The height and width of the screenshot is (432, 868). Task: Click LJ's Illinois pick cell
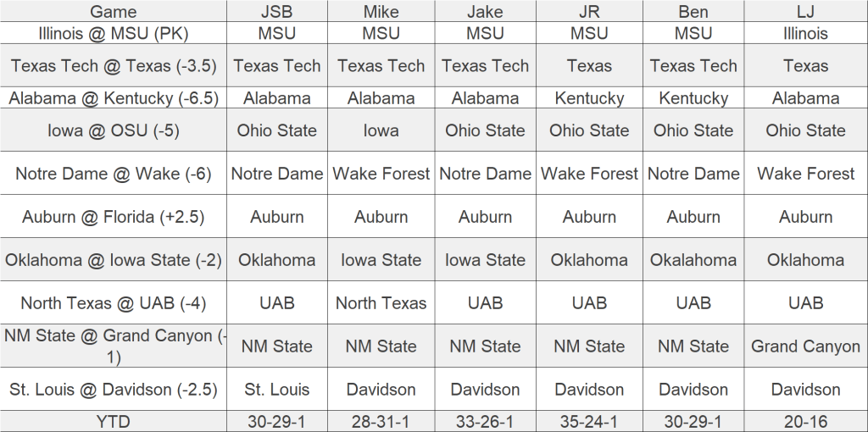tap(805, 34)
